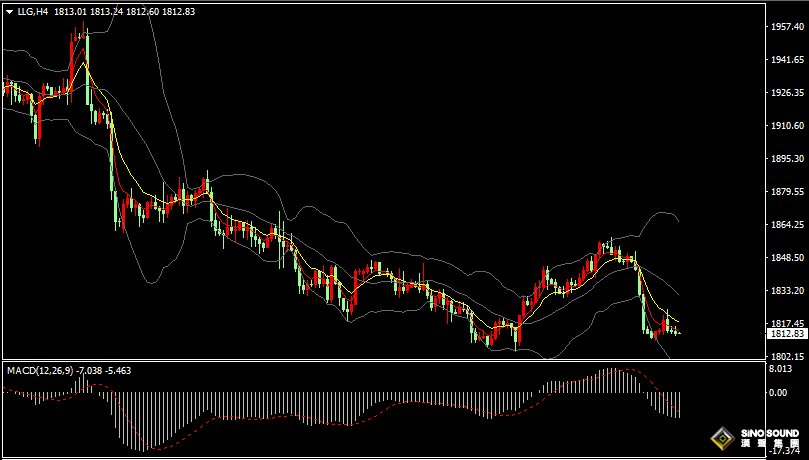Click the 1813.01 open price in header
The height and width of the screenshot is (460, 809).
click(x=70, y=11)
